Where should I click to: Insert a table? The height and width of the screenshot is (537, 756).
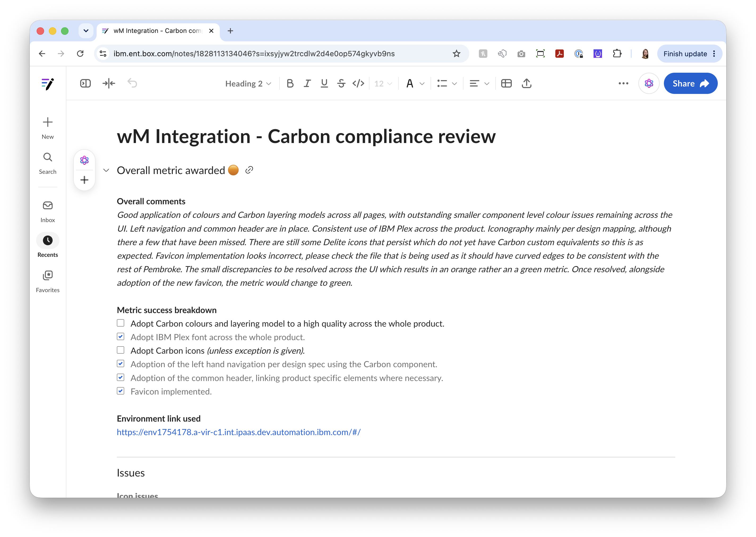(506, 83)
